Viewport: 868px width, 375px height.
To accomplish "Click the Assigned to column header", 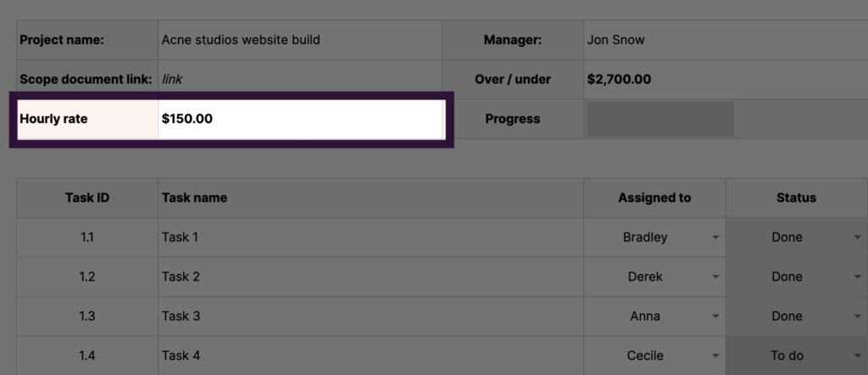I will click(654, 198).
